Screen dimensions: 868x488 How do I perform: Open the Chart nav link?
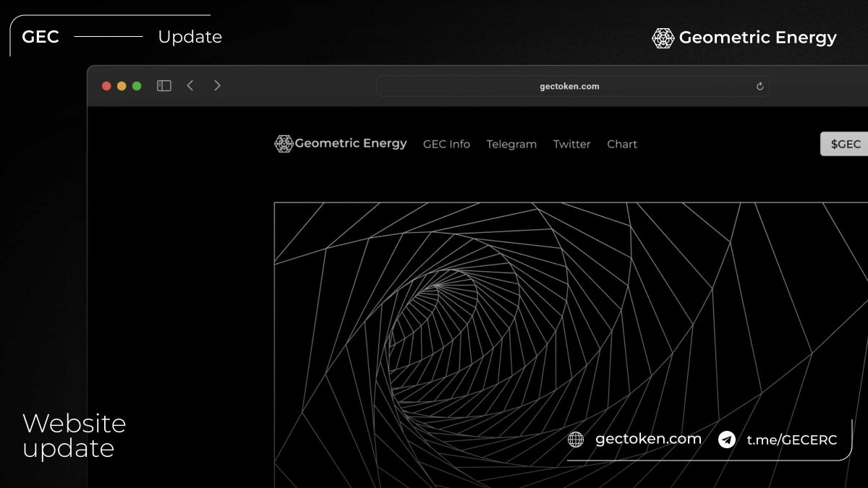622,145
